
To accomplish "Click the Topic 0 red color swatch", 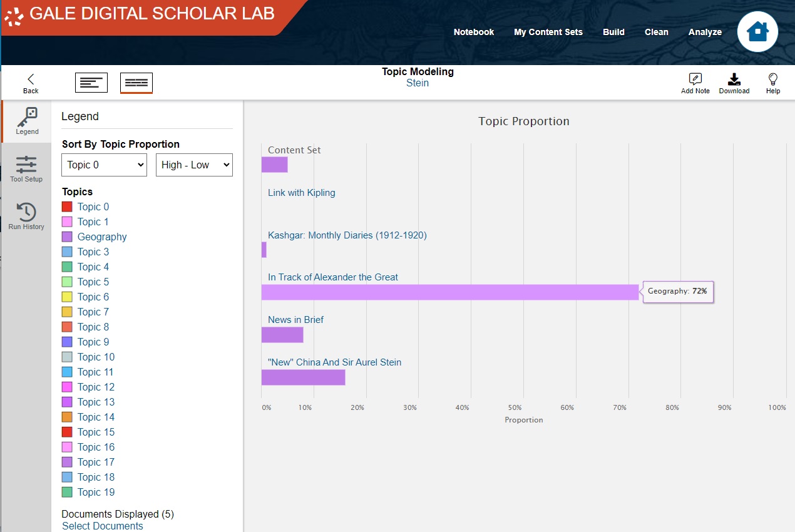I will [x=67, y=207].
